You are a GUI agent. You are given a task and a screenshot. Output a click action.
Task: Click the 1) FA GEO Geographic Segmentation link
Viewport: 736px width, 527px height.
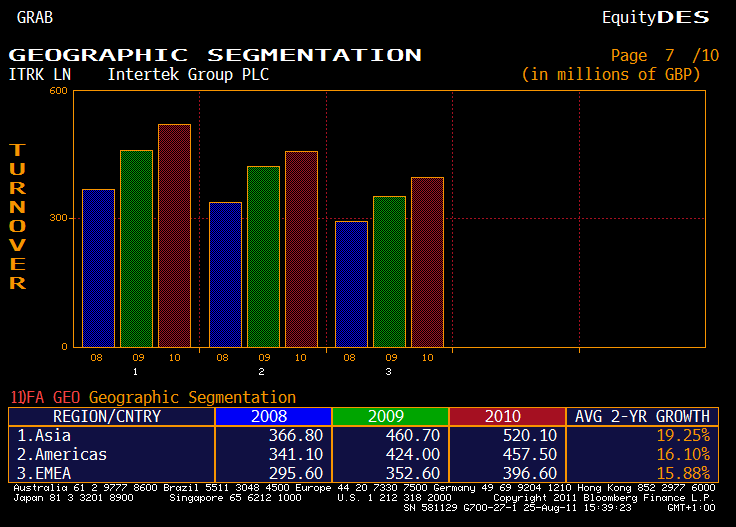154,398
